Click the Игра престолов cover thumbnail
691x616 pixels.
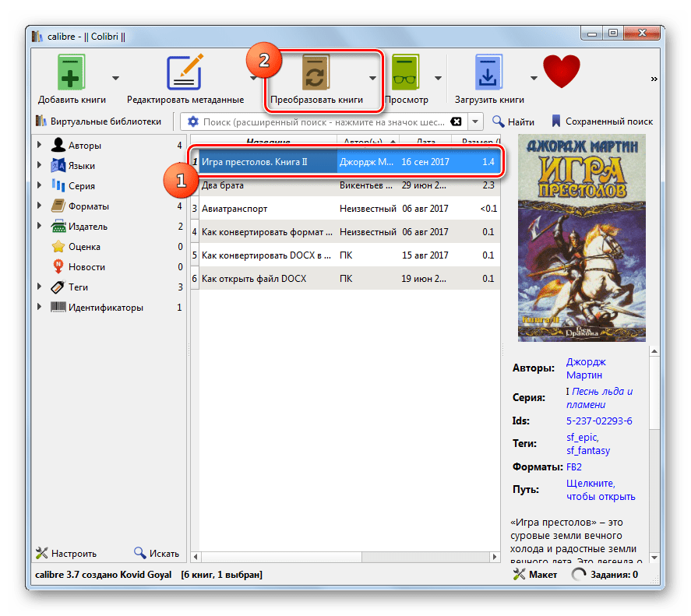point(581,238)
